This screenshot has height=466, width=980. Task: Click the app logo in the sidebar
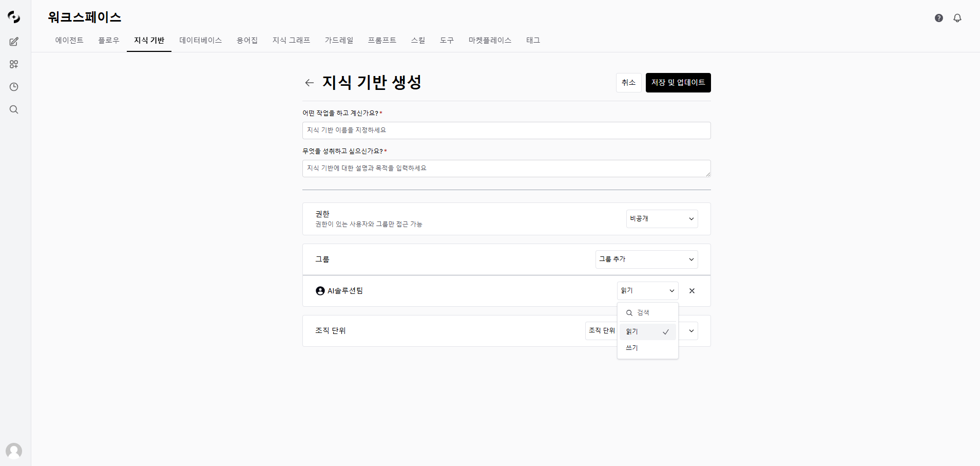click(14, 17)
